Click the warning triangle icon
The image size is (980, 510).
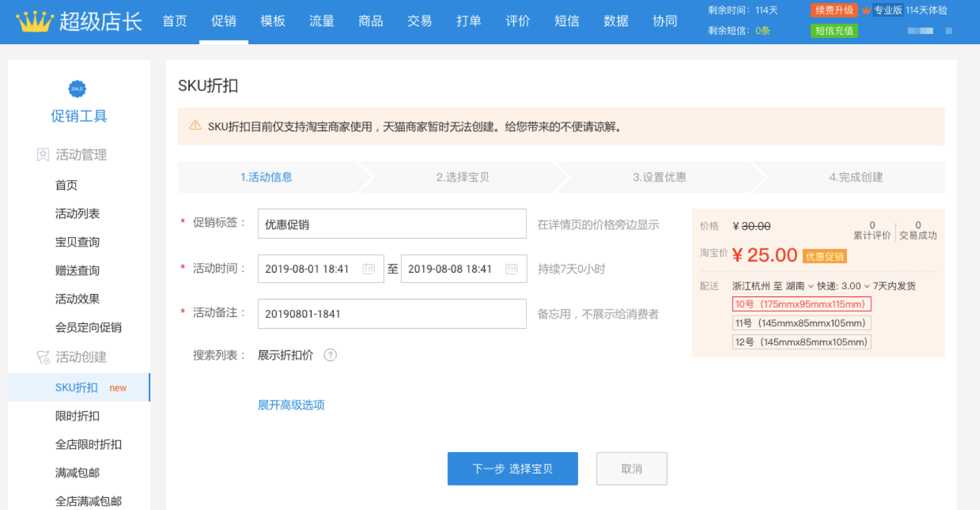click(x=195, y=125)
